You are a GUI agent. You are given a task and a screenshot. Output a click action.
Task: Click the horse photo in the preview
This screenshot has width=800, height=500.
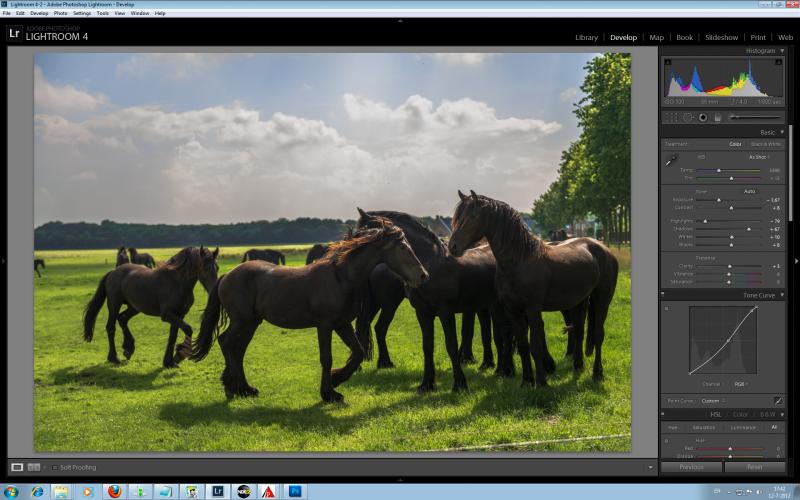[332, 252]
